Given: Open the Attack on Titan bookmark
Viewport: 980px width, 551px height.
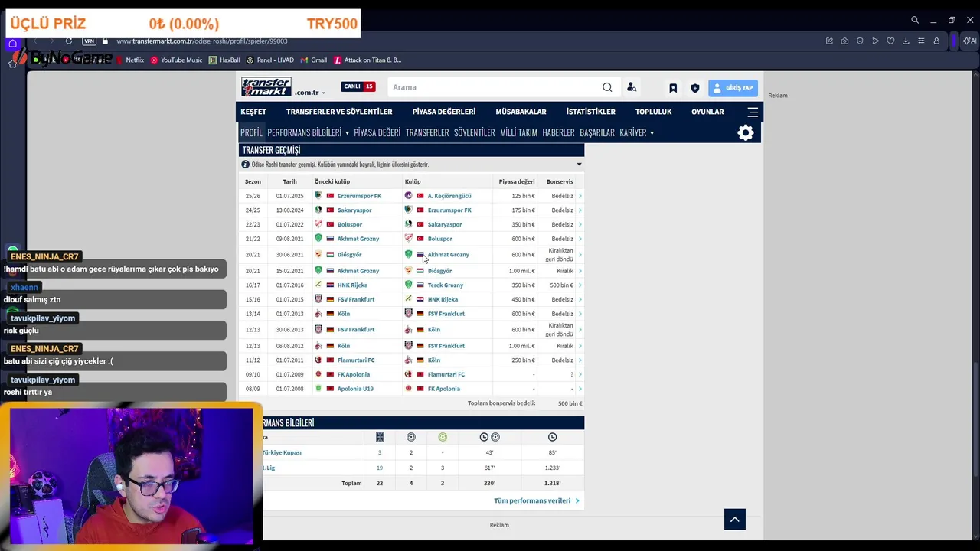Looking at the screenshot, I should (367, 60).
